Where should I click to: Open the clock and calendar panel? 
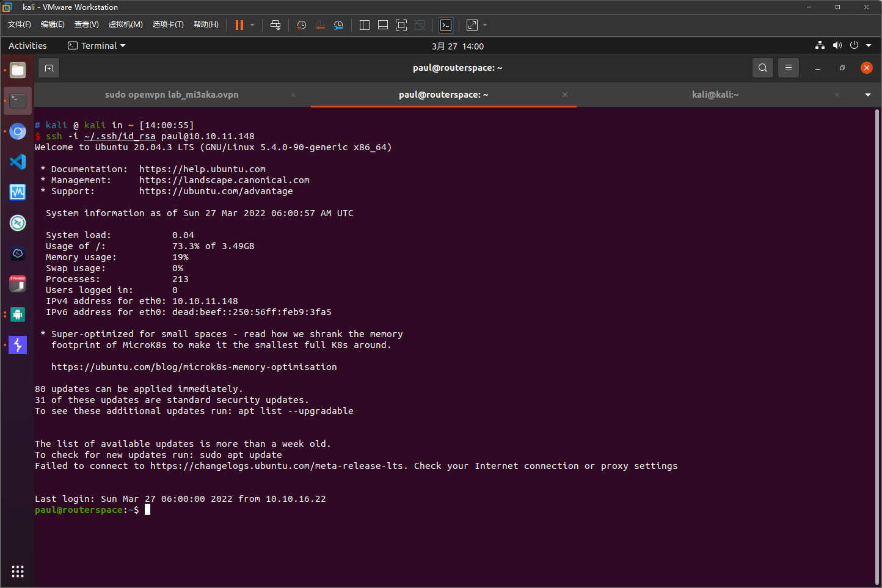(457, 46)
